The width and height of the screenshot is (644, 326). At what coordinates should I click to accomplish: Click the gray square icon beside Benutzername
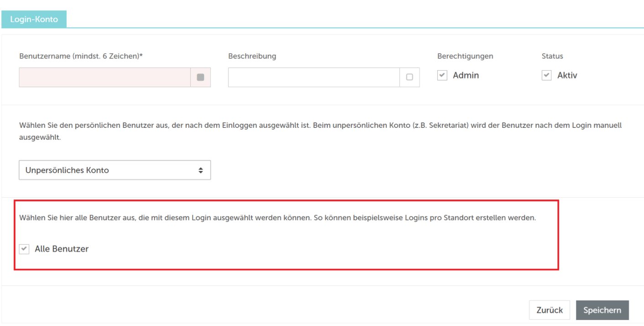(200, 77)
